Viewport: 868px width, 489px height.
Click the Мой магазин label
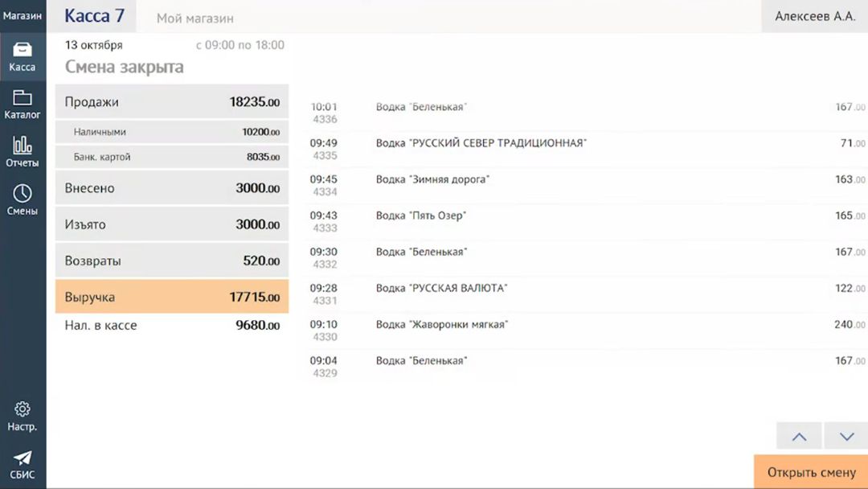click(194, 18)
